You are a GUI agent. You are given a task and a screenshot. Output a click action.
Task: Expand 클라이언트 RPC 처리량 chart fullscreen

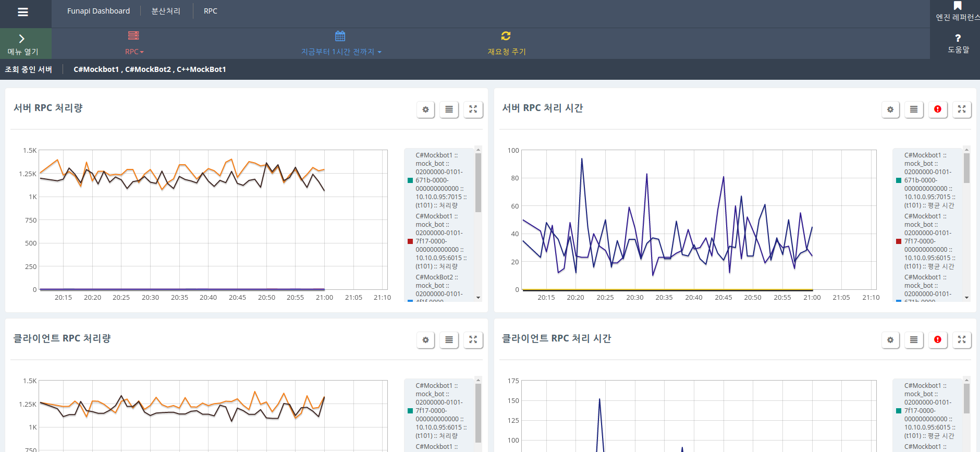coord(473,340)
